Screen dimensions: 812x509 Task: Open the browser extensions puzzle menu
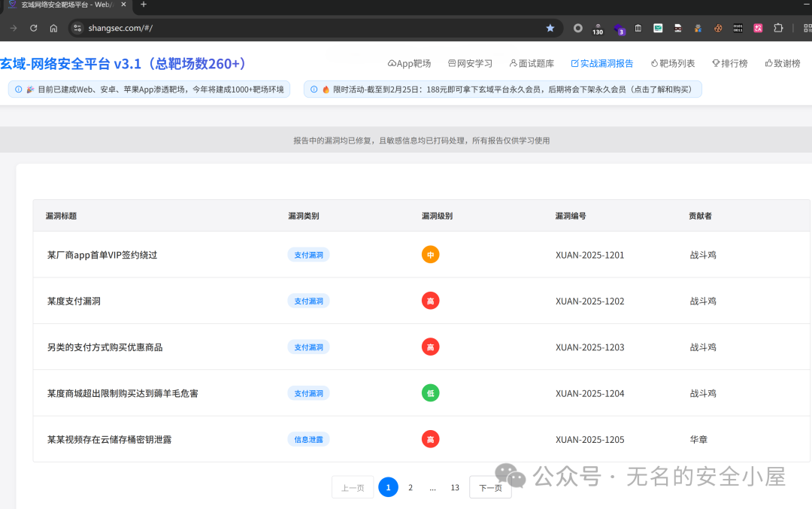tap(778, 28)
